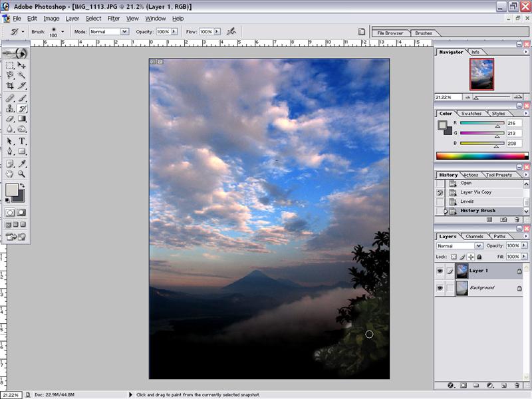Viewport: 532px width, 399px height.
Task: Toggle Lock transparent pixels
Action: point(454,257)
